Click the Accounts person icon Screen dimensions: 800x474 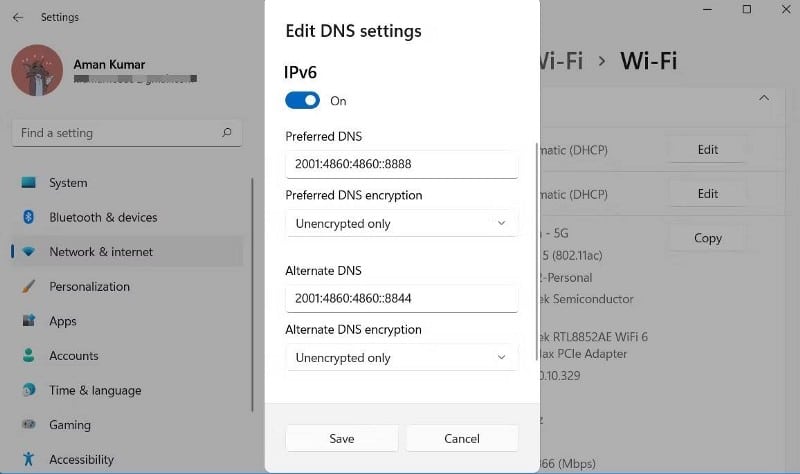[29, 355]
